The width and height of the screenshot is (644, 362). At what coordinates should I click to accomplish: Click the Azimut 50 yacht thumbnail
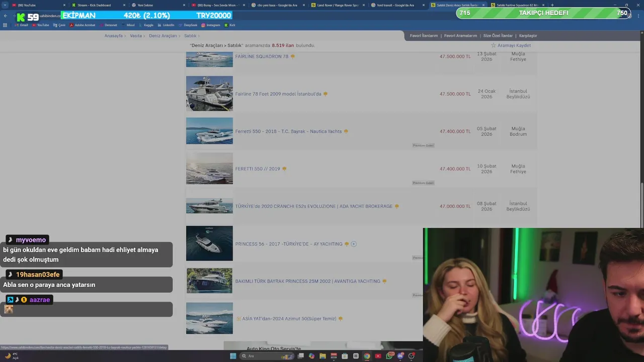(209, 318)
